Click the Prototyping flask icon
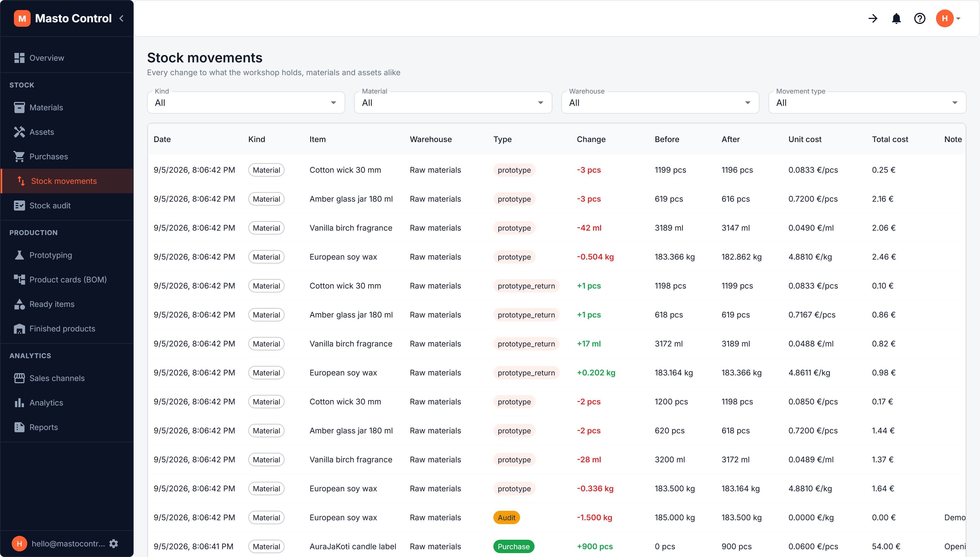Screen dimensions: 980x557 [x=19, y=255]
